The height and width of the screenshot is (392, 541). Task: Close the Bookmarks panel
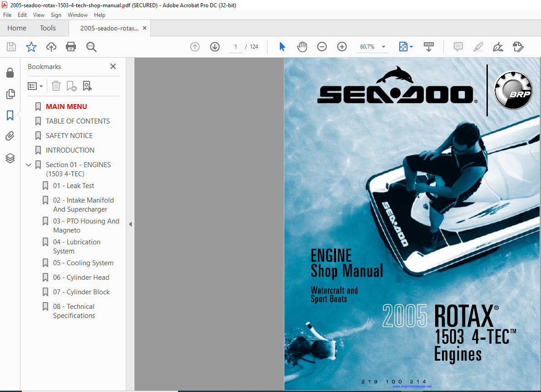[113, 66]
